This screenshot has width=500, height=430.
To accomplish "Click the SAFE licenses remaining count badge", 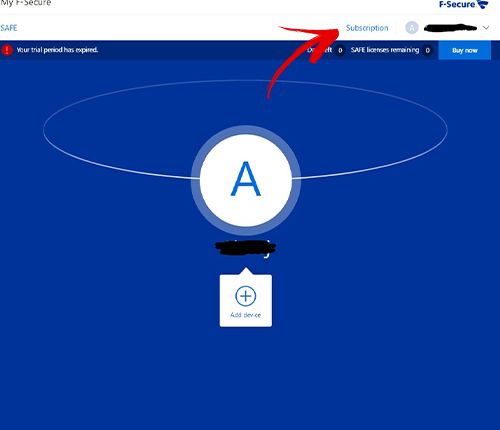I will coord(427,50).
